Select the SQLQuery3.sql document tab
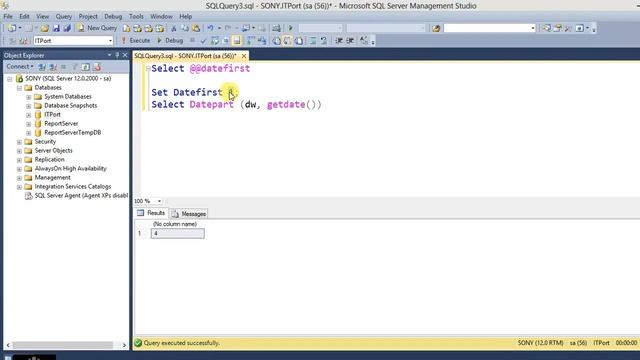Viewport: 640px width, 360px height. coord(185,56)
